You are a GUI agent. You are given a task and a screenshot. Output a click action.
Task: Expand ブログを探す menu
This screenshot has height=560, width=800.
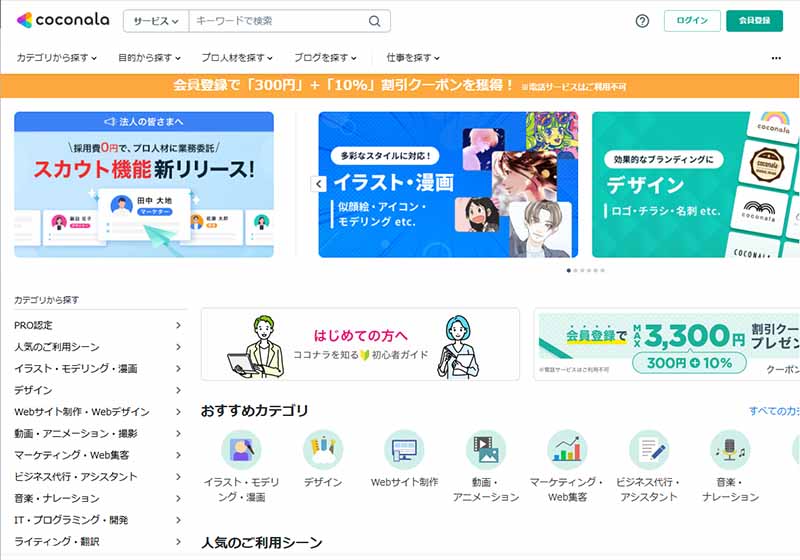point(326,58)
